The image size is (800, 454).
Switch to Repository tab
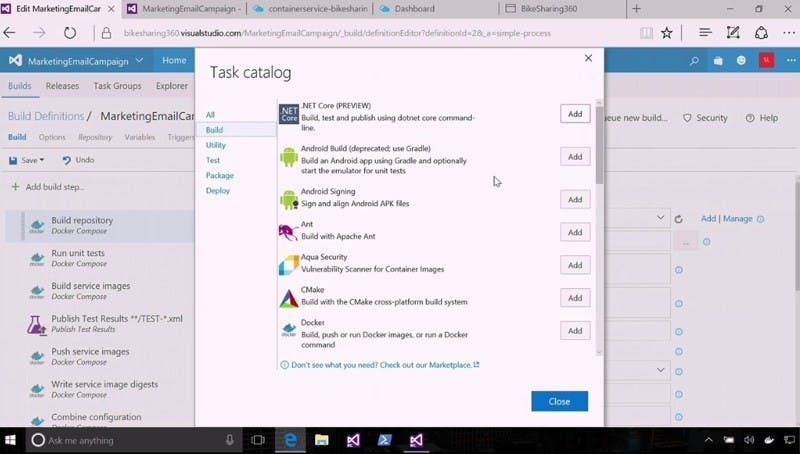pos(95,137)
